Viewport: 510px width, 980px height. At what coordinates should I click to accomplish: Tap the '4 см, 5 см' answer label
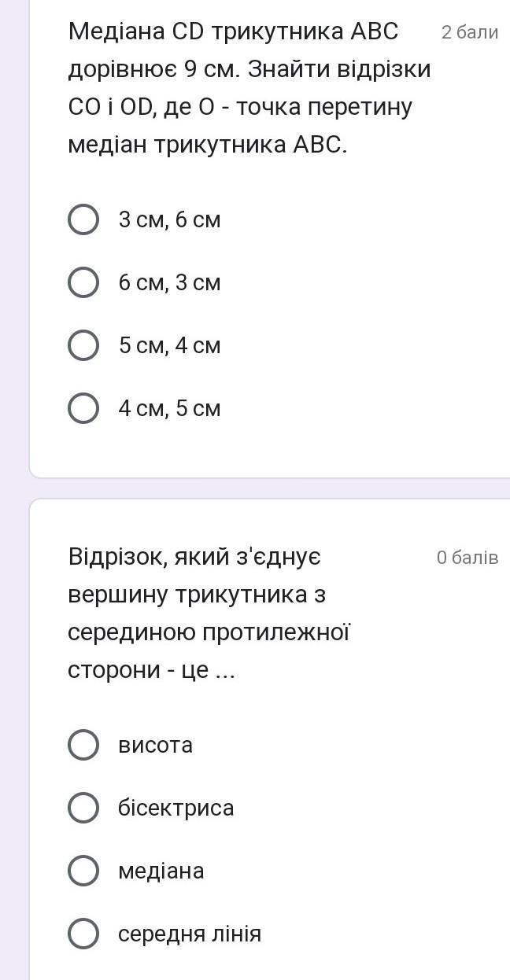coord(169,409)
